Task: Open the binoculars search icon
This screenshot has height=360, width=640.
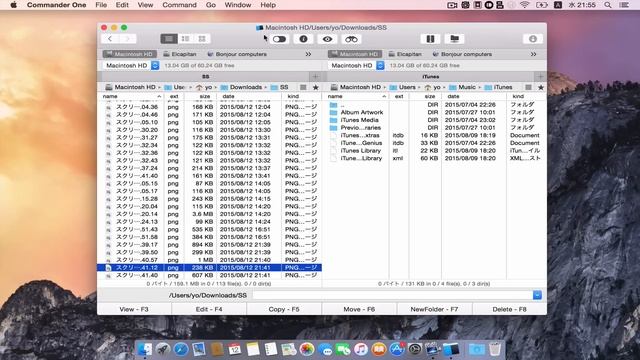Action: pyautogui.click(x=351, y=39)
